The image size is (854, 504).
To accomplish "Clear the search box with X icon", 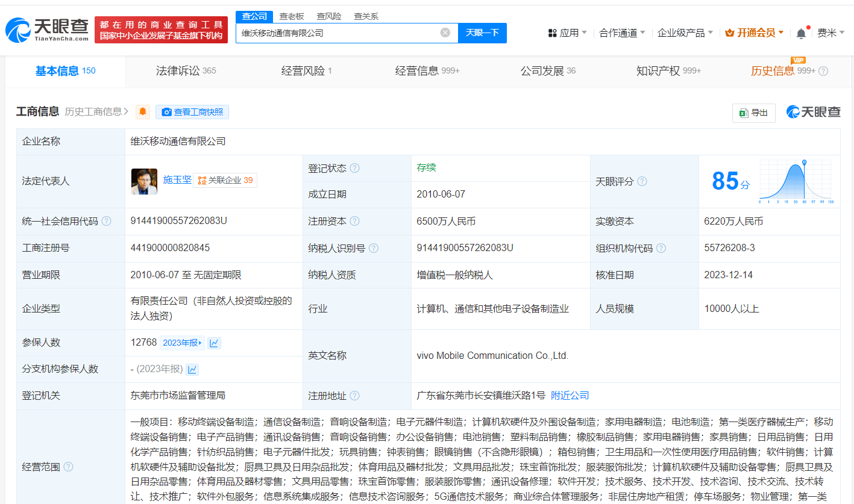I will point(445,33).
